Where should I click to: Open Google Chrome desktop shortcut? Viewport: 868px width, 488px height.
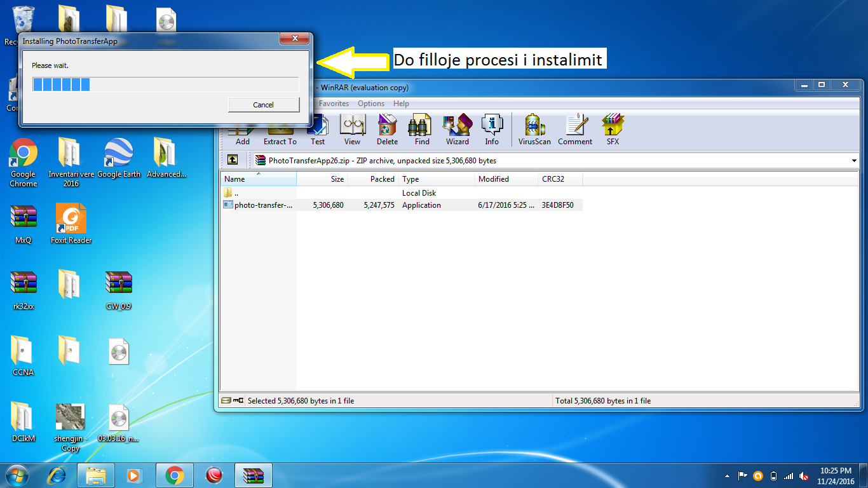click(x=24, y=163)
